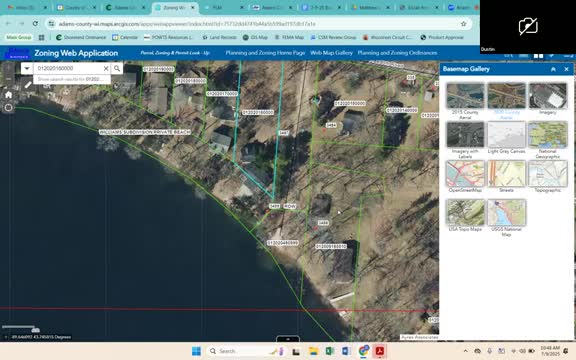Click the My Location circle button
This screenshot has height=360, width=576.
click(x=8, y=108)
